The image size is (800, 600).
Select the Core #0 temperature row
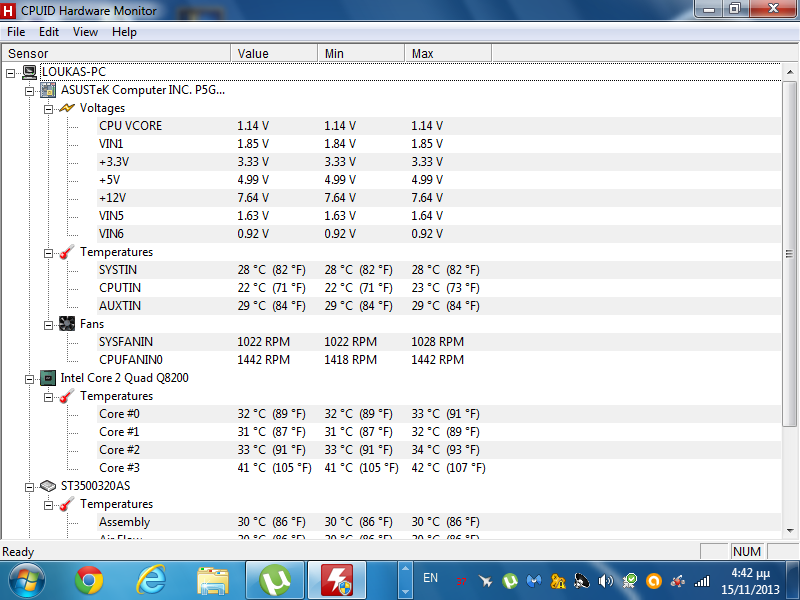(439, 414)
